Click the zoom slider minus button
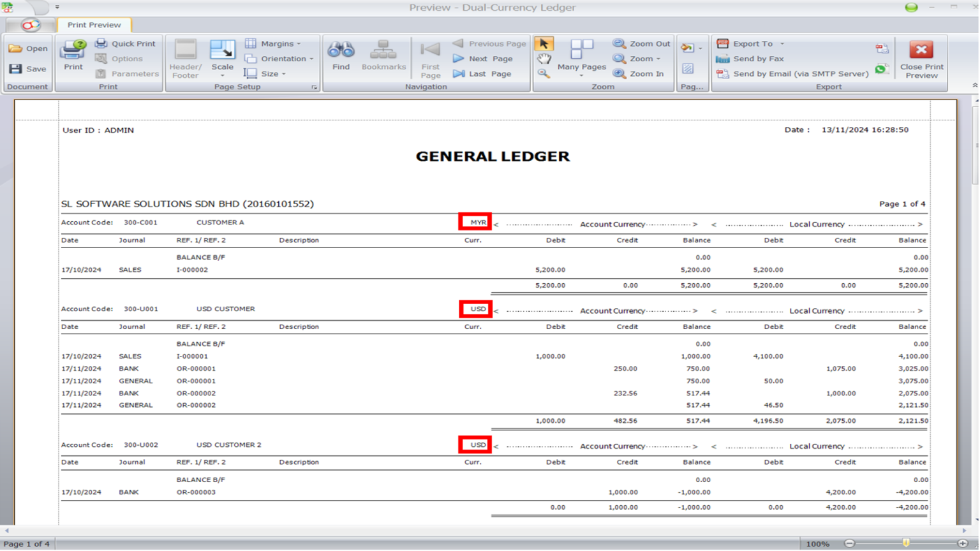Image resolution: width=980 pixels, height=551 pixels. pos(849,543)
